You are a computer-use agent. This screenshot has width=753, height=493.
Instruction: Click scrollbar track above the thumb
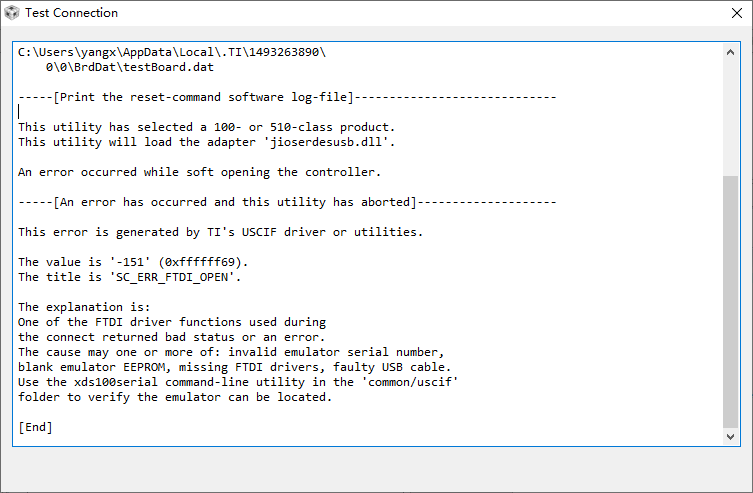[730, 118]
